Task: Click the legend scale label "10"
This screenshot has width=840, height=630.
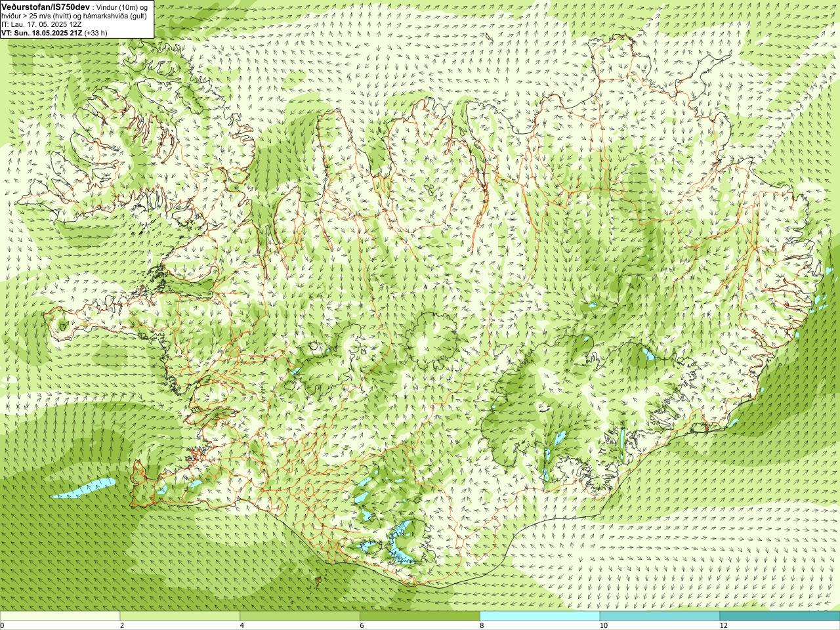Action: point(602,625)
